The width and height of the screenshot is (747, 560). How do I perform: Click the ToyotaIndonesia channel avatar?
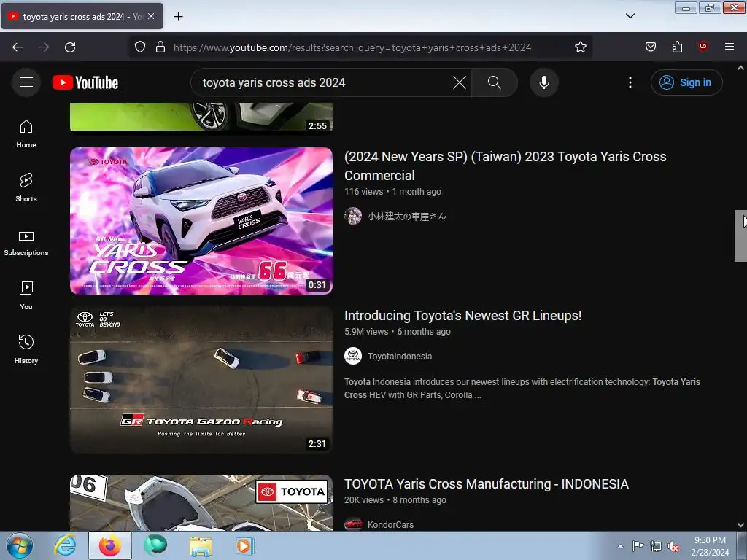click(353, 356)
